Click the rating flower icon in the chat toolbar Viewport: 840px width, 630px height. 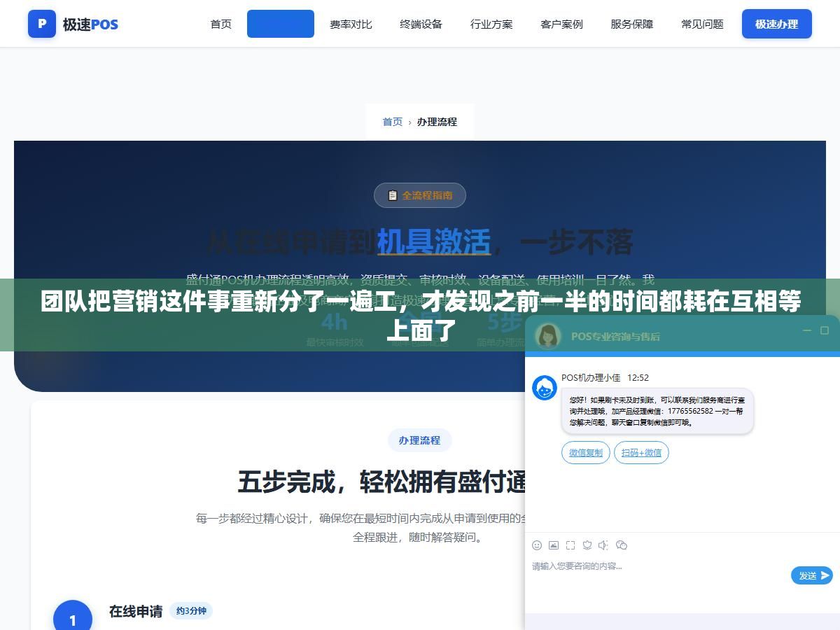tap(587, 545)
